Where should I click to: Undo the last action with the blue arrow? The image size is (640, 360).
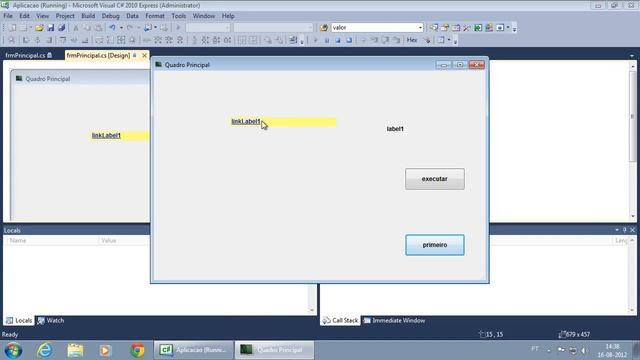[112, 28]
